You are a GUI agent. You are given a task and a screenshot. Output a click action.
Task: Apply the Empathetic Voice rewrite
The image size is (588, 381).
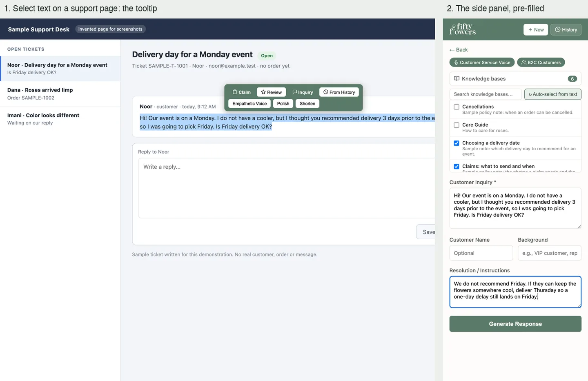click(x=249, y=104)
